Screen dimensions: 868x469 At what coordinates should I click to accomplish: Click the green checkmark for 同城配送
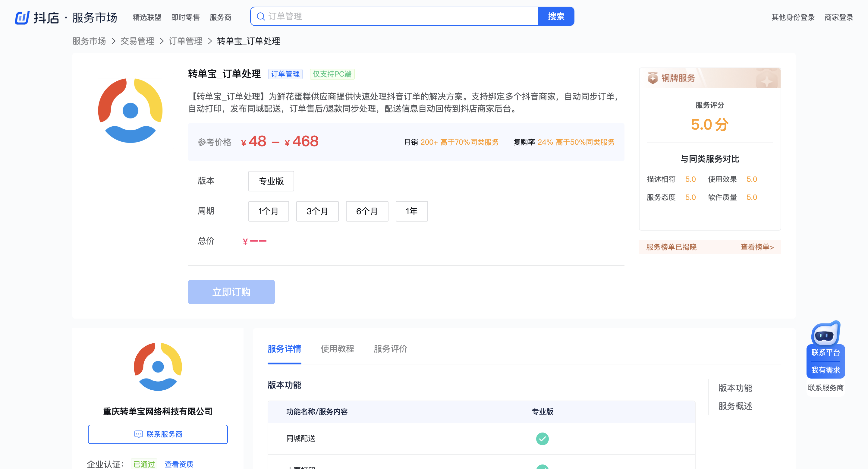[542, 439]
